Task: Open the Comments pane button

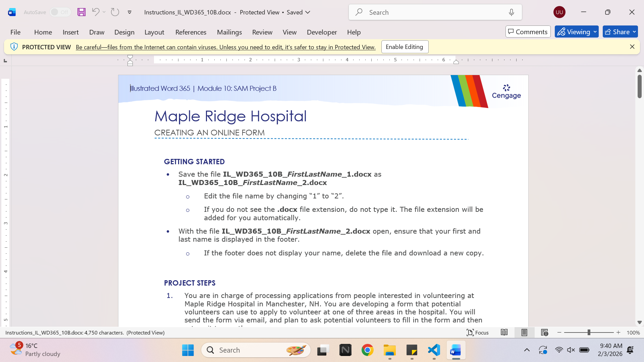Action: pos(528,32)
